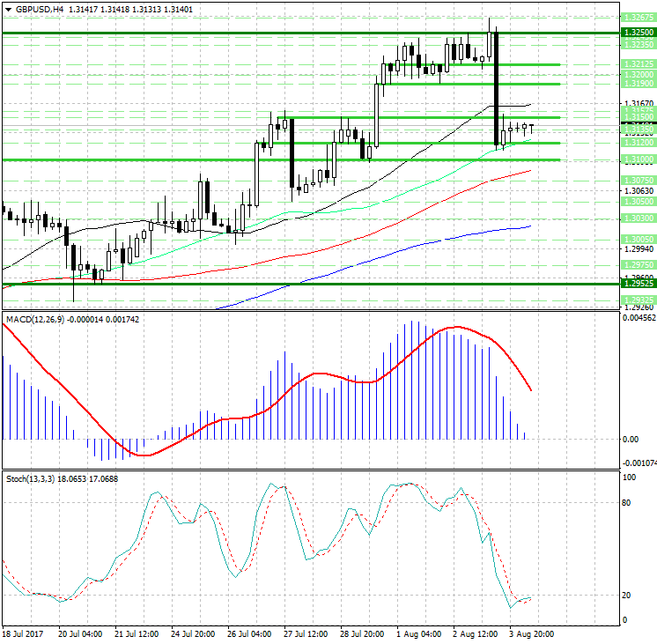657x644 pixels.
Task: Click the large bearish candle on 2 Aug
Action: pos(497,88)
